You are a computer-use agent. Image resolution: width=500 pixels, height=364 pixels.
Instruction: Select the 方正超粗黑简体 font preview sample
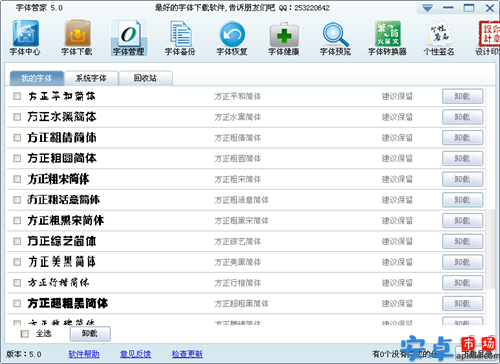point(68,303)
